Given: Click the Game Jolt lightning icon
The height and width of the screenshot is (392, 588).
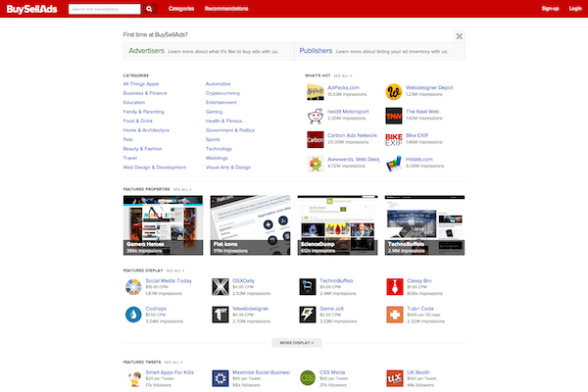Looking at the screenshot, I should tap(308, 315).
